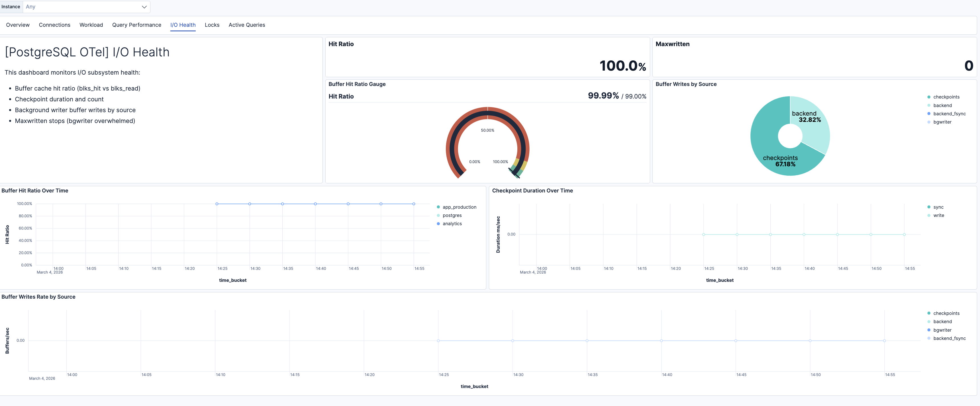Toggle the sync series in Checkpoint Duration legend
Screen dimensions: 980x406
(938, 207)
